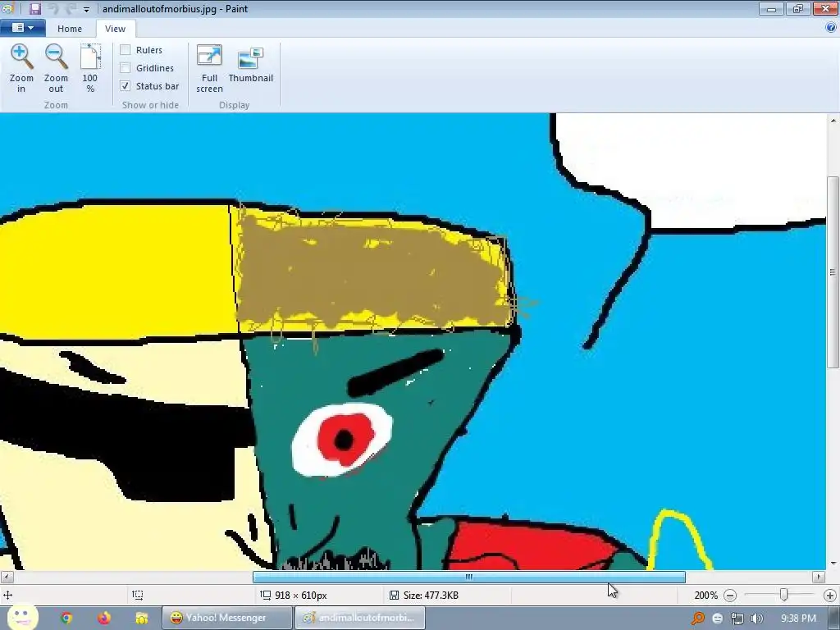
Task: Open the yellow folder taskbar icon
Action: pos(141,619)
